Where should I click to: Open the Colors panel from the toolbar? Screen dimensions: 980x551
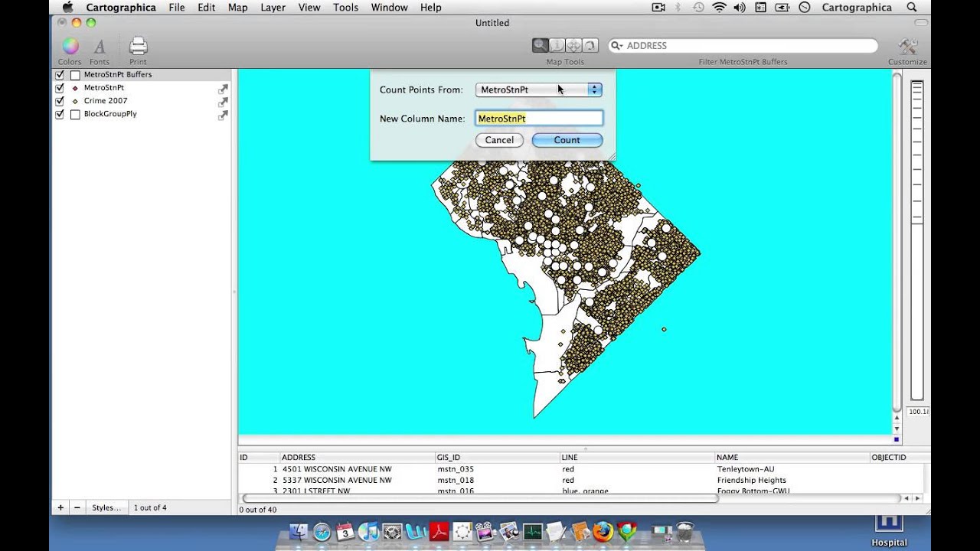[x=70, y=47]
